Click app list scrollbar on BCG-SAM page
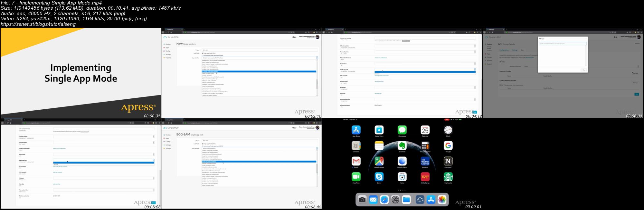Viewport: 644px width, 210px height. [x=317, y=169]
